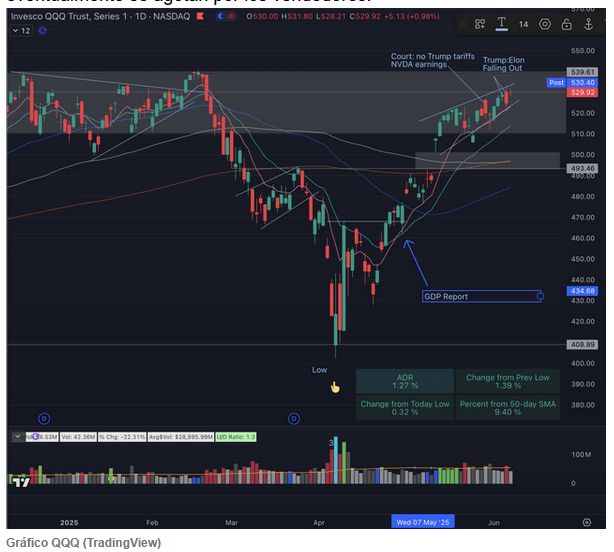
Task: Click the left dividend D marker
Action: coord(44,419)
